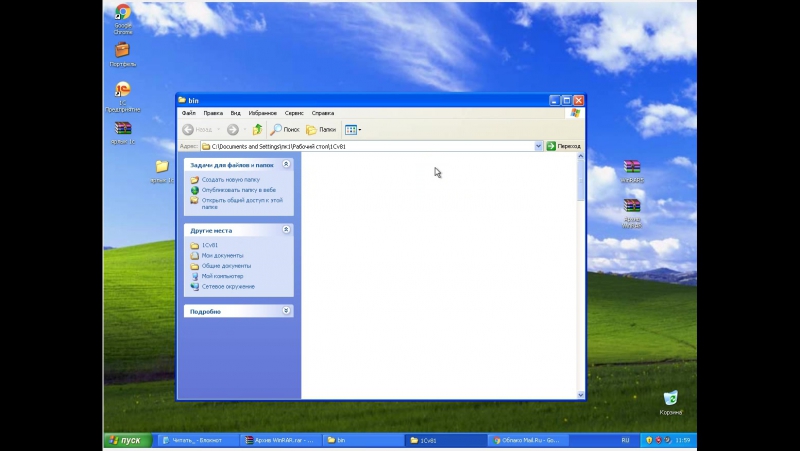The image size is (800, 451).
Task: Click Открыть общий доступ к этой папке
Action: [242, 204]
